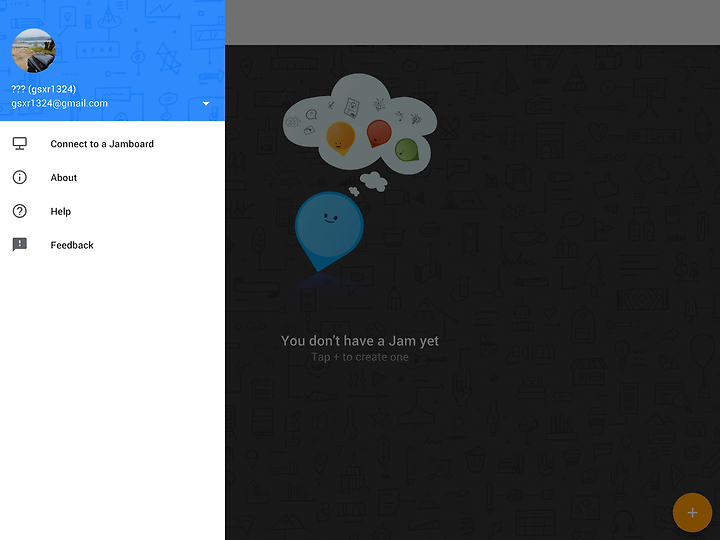
Task: Click the info circle icon beside About
Action: coord(20,177)
